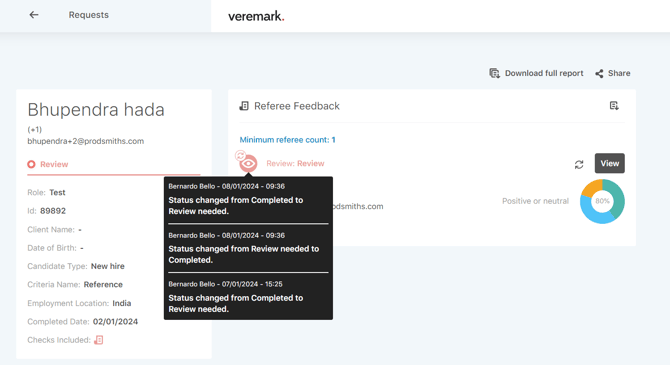Click email bhupendra+2@prodsmiths.com
Screen dimensions: 670x365
coord(85,141)
